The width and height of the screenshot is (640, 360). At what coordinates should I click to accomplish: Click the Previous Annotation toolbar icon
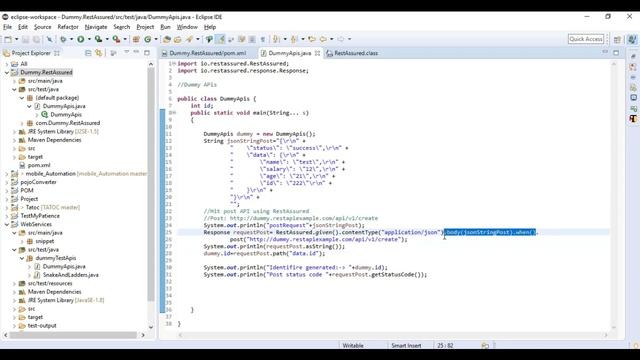[x=294, y=39]
